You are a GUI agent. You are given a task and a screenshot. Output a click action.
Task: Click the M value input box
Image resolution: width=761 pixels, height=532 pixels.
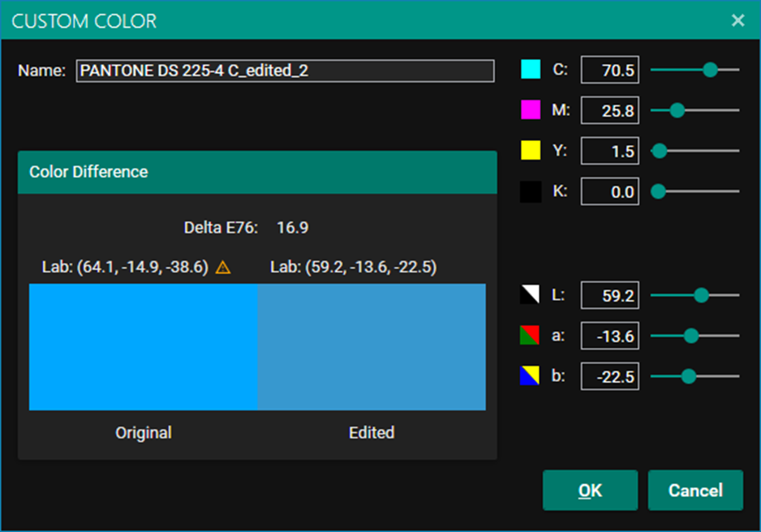(x=610, y=111)
